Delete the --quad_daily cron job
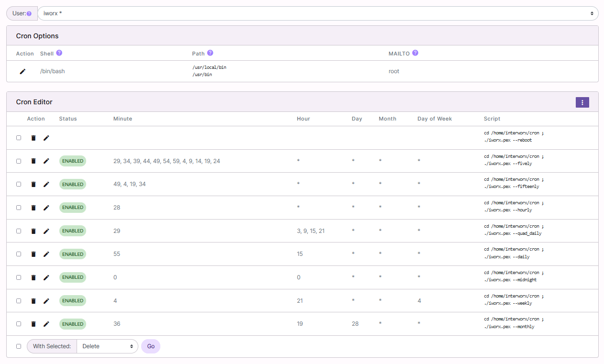This screenshot has width=604, height=364. pos(34,231)
